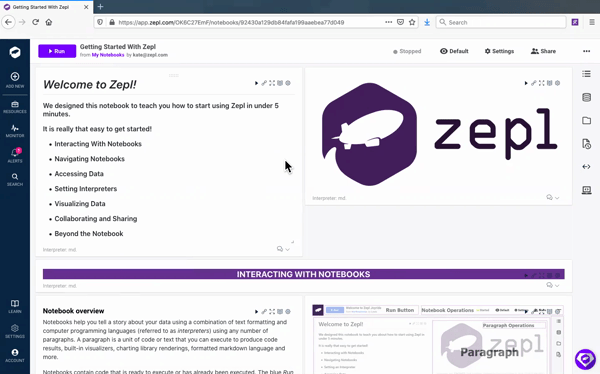Follow the My Notebooks link
600x374 pixels.
tap(108, 55)
